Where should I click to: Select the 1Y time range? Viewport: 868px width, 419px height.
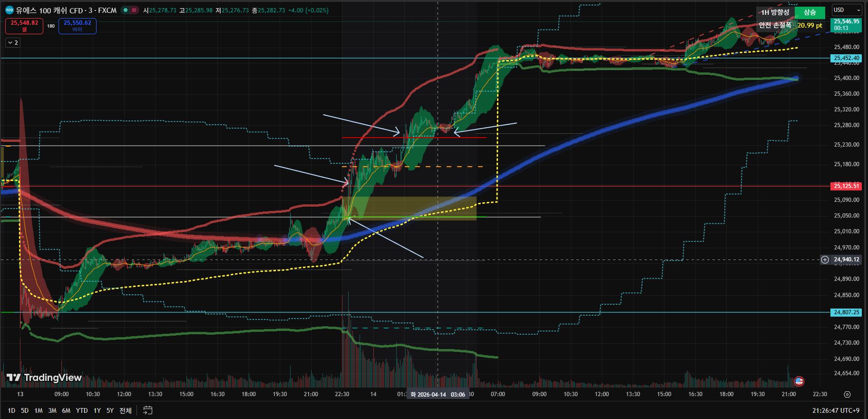click(x=97, y=410)
